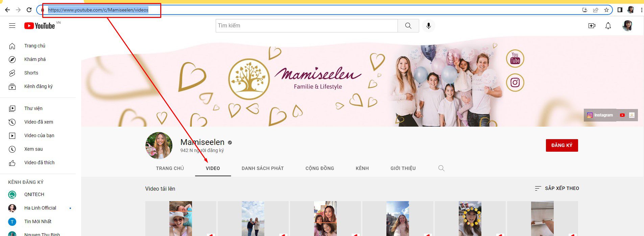Open Tin Mới Nhất subscribed channel

click(38, 222)
